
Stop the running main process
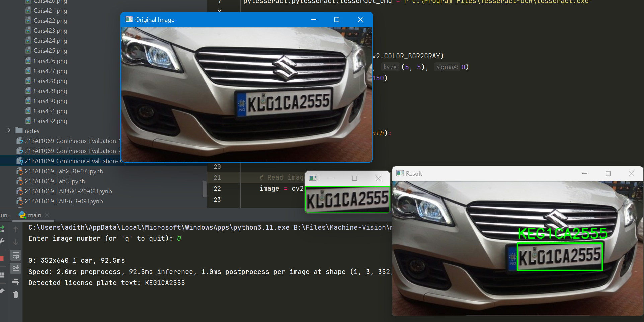2,258
